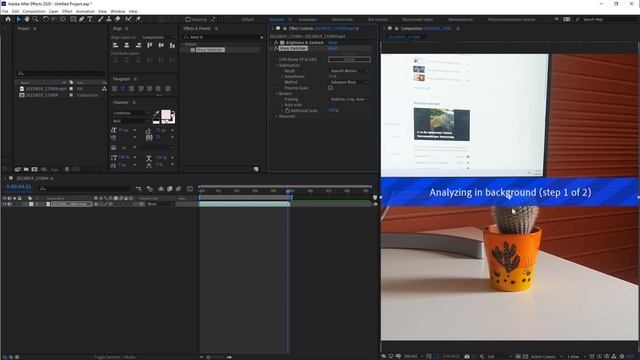The width and height of the screenshot is (640, 360).
Task: Open the Framing dropdown (Stabilize, Crop, Auto)
Action: click(x=349, y=99)
